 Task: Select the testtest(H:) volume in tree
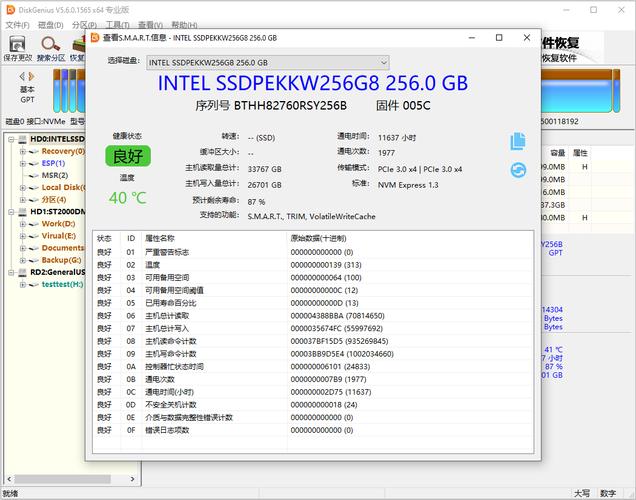pyautogui.click(x=62, y=284)
